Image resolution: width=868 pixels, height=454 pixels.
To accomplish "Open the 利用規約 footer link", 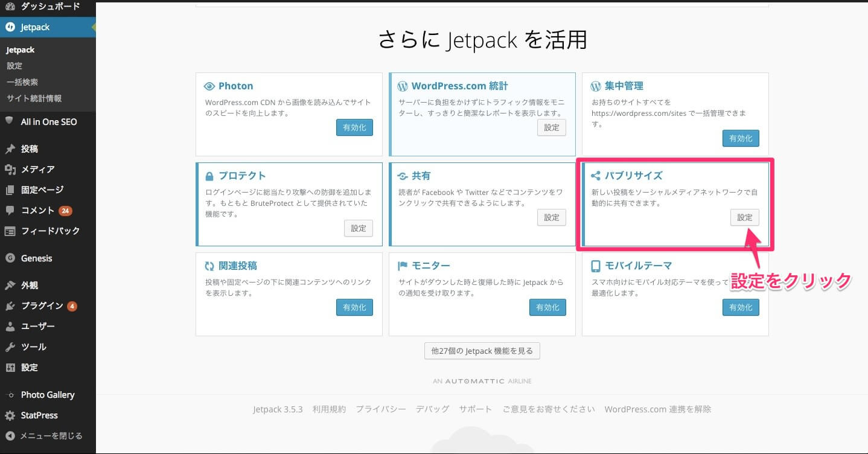I will tap(329, 409).
